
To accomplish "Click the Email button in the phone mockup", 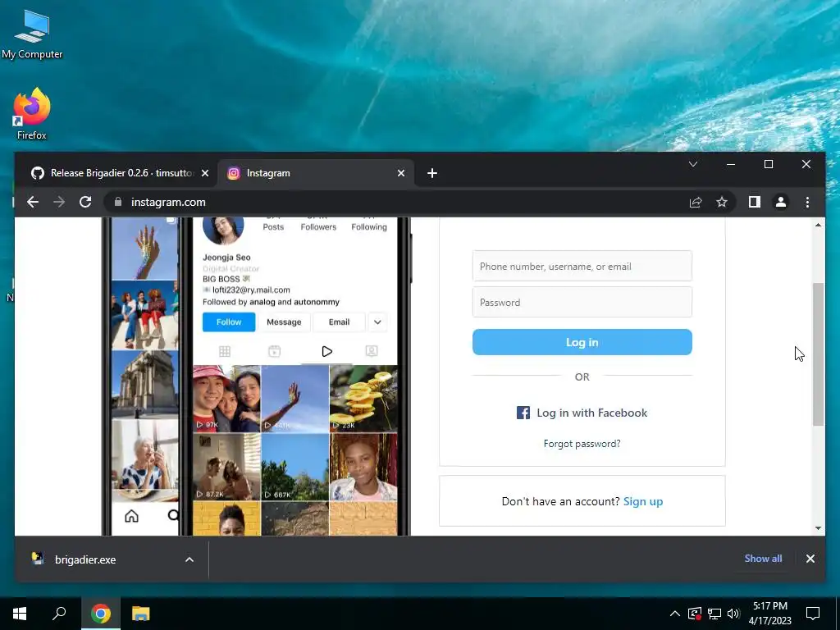I will click(339, 322).
